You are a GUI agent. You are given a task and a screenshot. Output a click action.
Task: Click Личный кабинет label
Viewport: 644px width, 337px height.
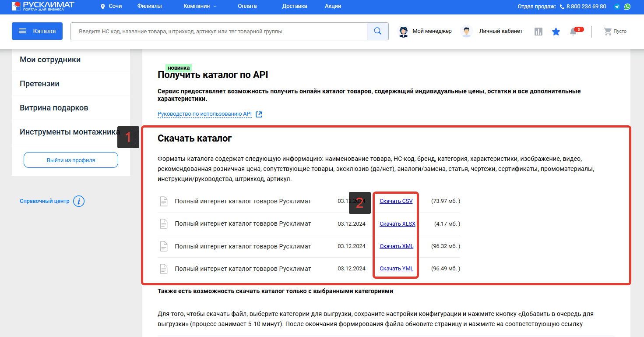(x=501, y=31)
